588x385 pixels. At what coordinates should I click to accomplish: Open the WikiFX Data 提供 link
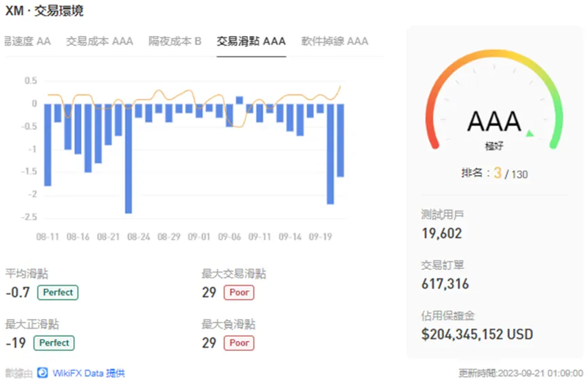88,373
